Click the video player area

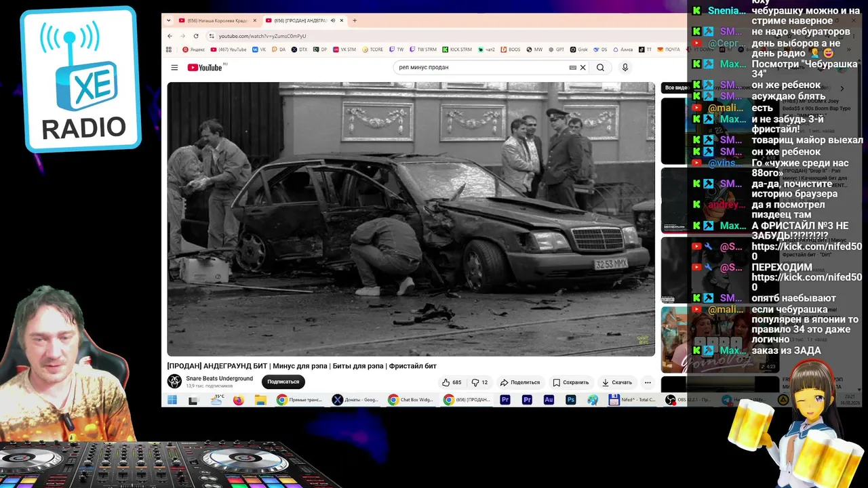[411, 219]
